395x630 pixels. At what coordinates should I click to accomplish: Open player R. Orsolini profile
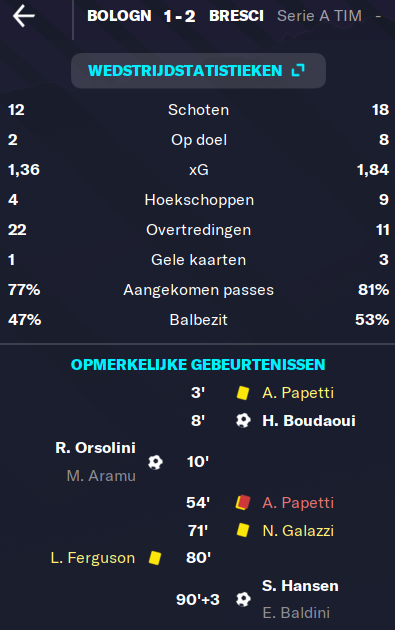click(x=96, y=448)
